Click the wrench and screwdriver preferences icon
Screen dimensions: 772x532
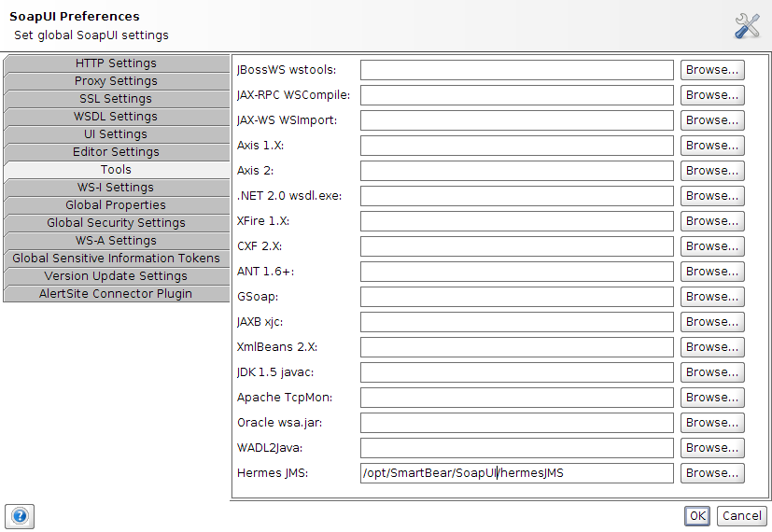[747, 25]
